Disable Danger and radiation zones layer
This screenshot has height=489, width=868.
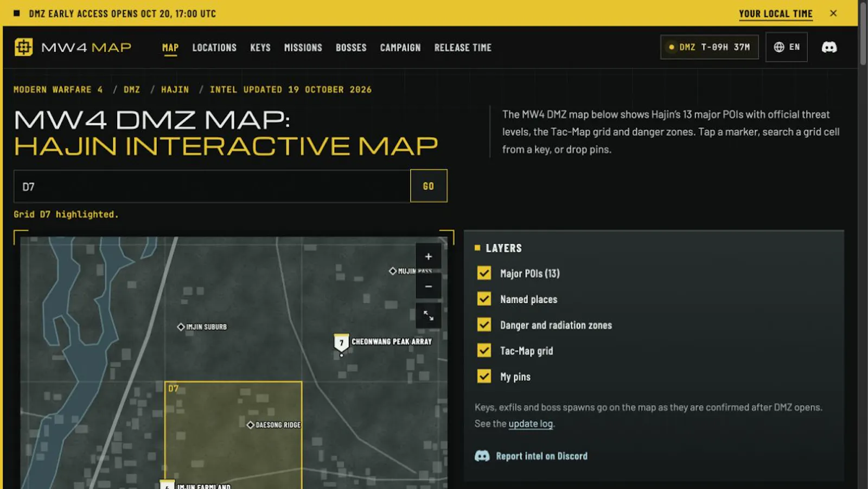point(484,325)
